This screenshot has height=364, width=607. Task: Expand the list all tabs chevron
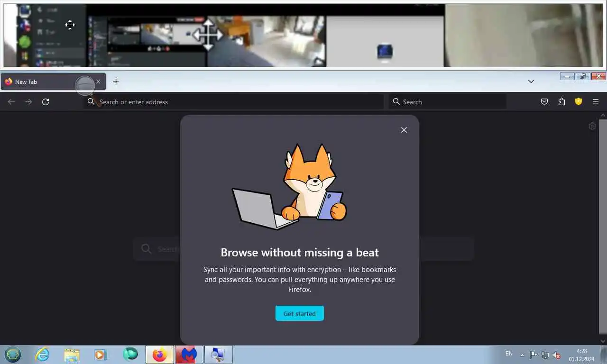tap(531, 82)
